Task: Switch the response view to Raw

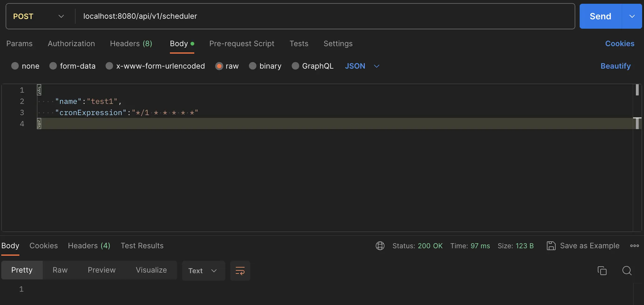Action: [x=60, y=270]
